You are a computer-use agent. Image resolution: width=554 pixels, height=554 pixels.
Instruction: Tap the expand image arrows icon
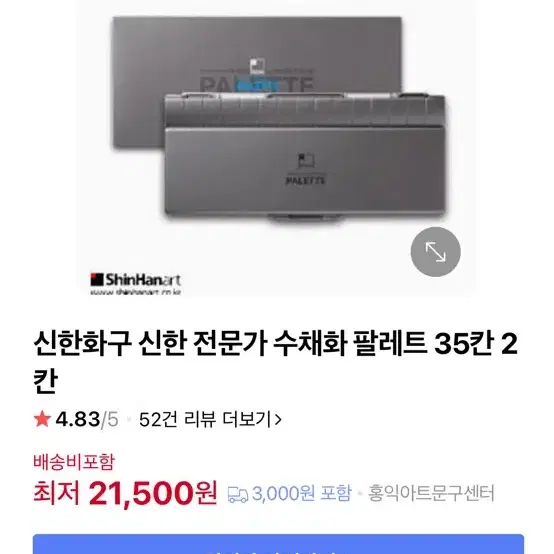pyautogui.click(x=435, y=252)
